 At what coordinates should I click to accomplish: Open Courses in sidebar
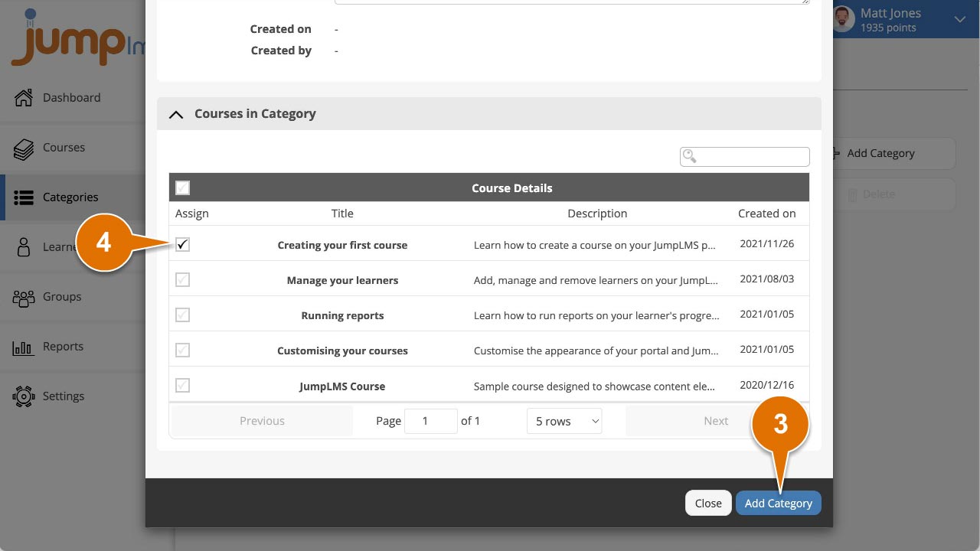pos(64,147)
